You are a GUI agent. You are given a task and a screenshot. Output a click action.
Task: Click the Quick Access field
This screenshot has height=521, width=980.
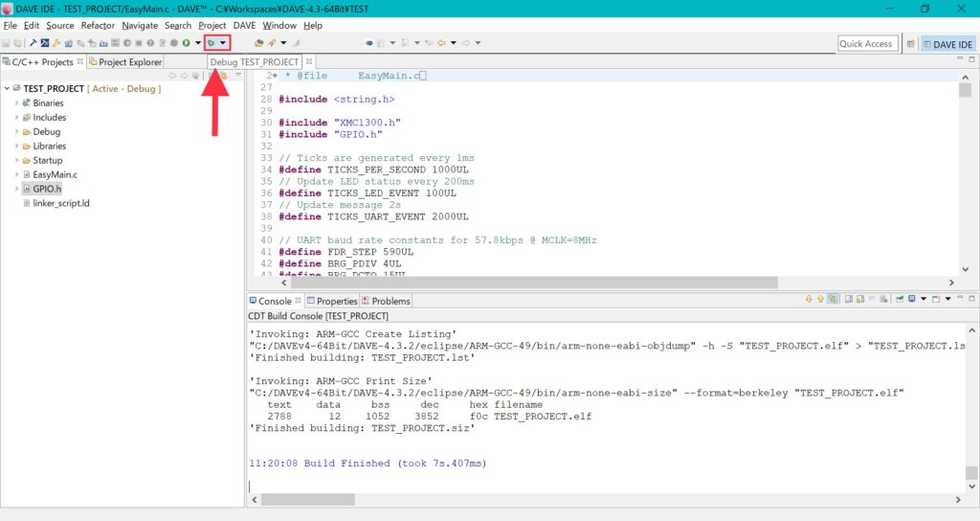pyautogui.click(x=865, y=44)
